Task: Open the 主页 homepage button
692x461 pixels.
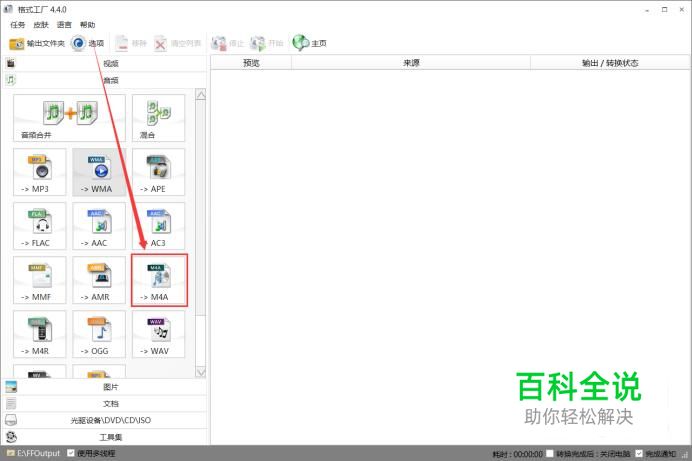Action: tap(309, 43)
